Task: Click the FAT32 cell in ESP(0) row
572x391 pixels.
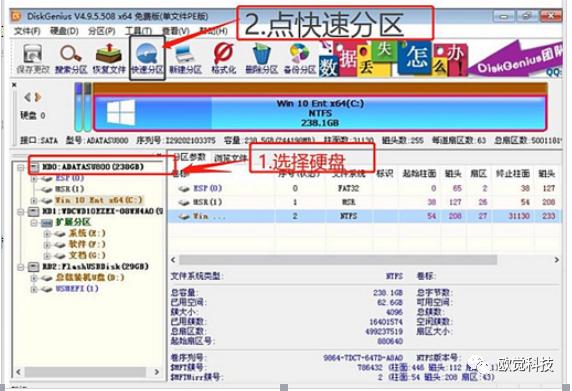Action: click(348, 188)
